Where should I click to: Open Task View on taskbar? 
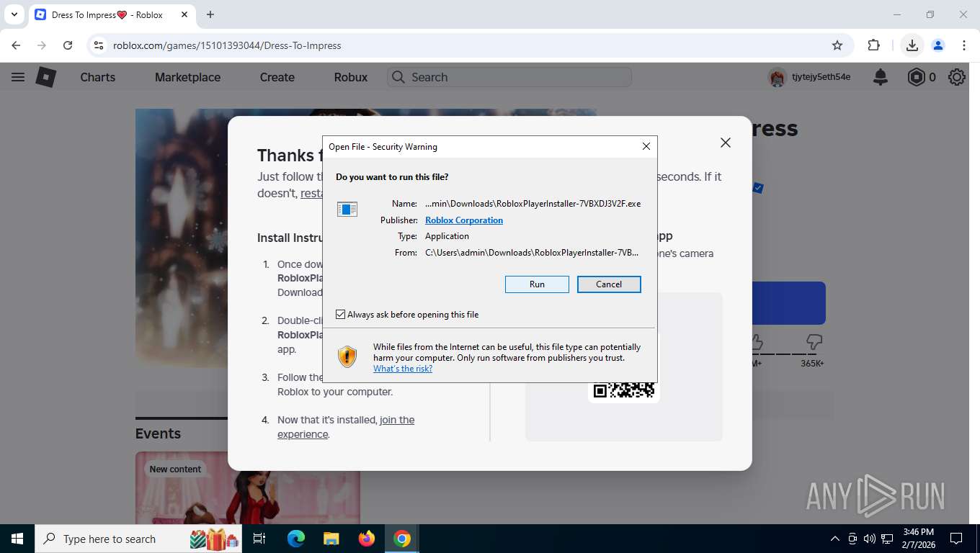click(x=259, y=539)
